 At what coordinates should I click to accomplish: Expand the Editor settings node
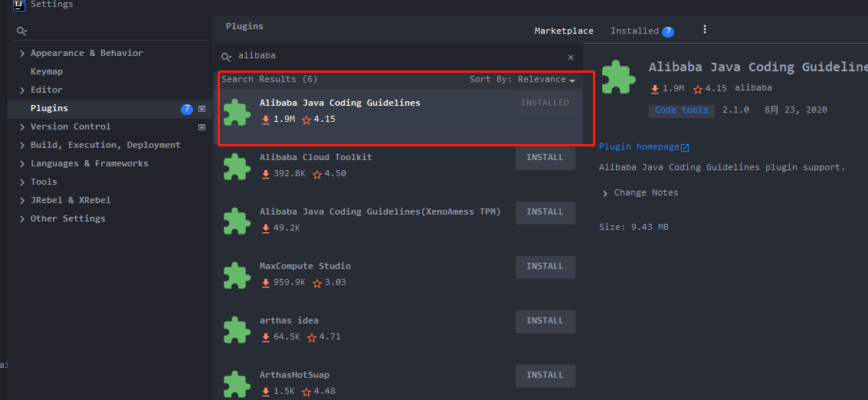point(22,90)
